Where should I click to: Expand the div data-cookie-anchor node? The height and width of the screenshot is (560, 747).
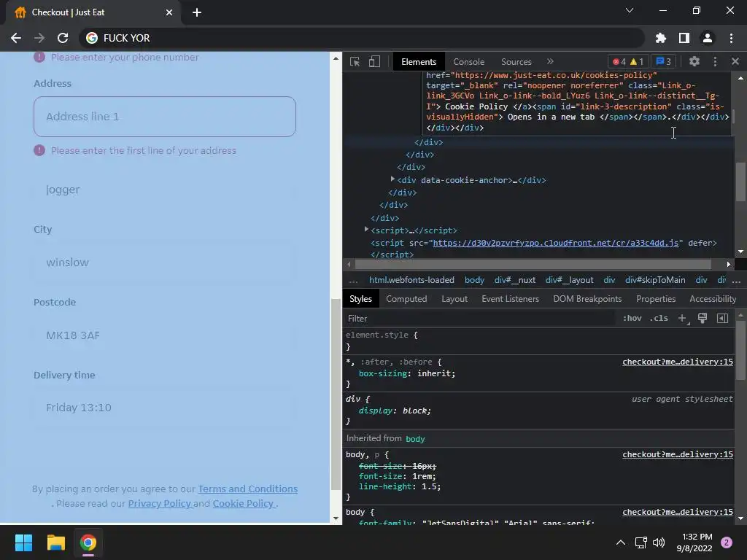(392, 179)
